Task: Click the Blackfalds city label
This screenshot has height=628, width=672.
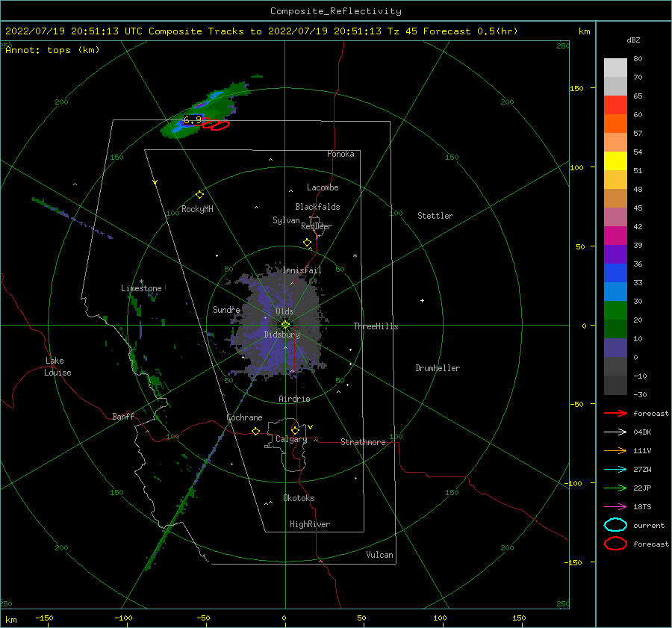Action: (317, 207)
